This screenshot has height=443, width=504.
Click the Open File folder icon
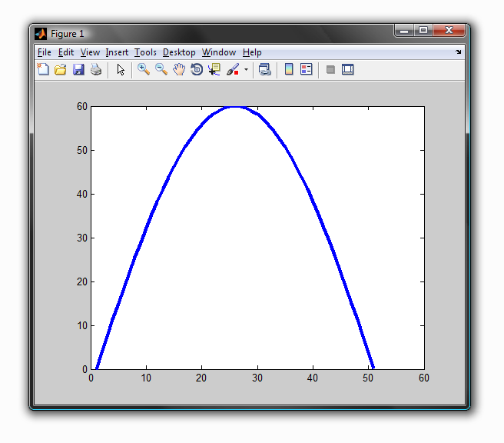click(60, 70)
